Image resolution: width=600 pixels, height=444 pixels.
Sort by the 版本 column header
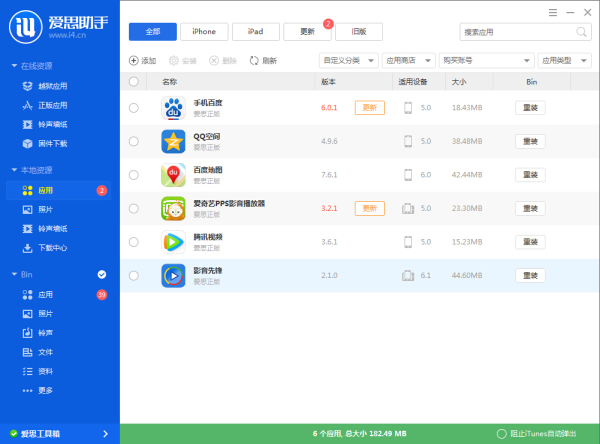(x=328, y=82)
